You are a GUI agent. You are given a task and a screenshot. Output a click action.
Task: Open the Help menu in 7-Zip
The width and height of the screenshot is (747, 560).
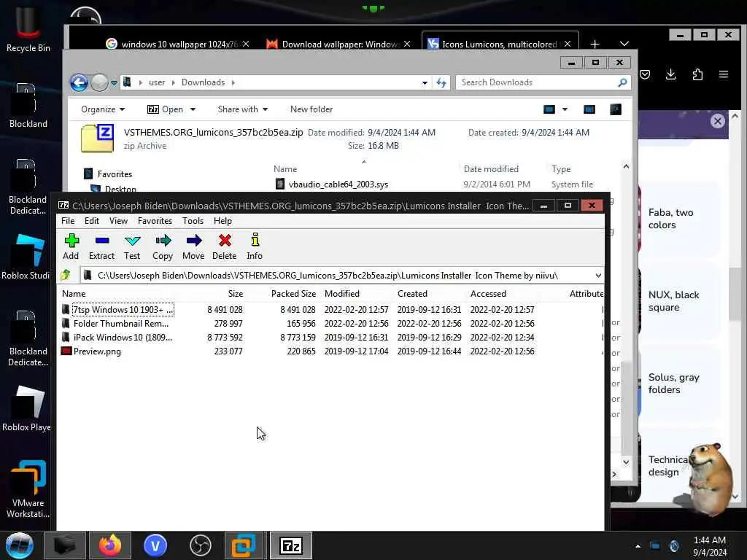point(222,221)
